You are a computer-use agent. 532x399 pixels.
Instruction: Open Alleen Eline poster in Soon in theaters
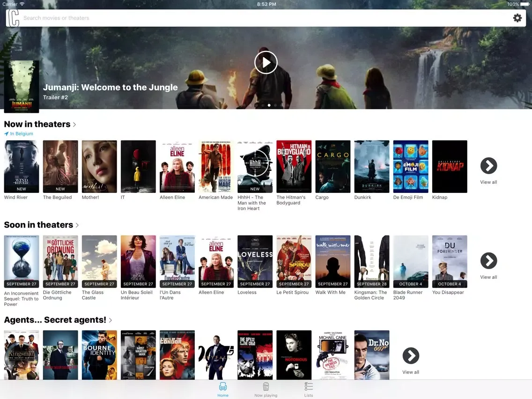pyautogui.click(x=216, y=262)
